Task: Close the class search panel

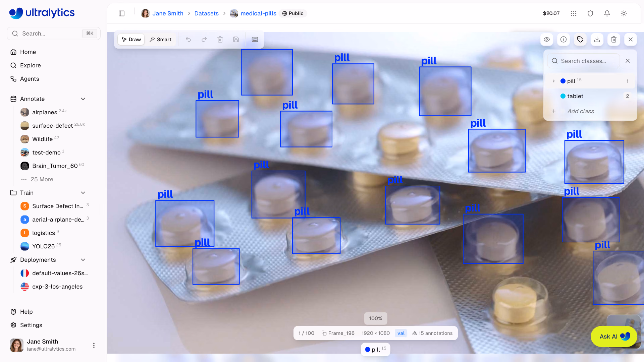Action: point(628,61)
